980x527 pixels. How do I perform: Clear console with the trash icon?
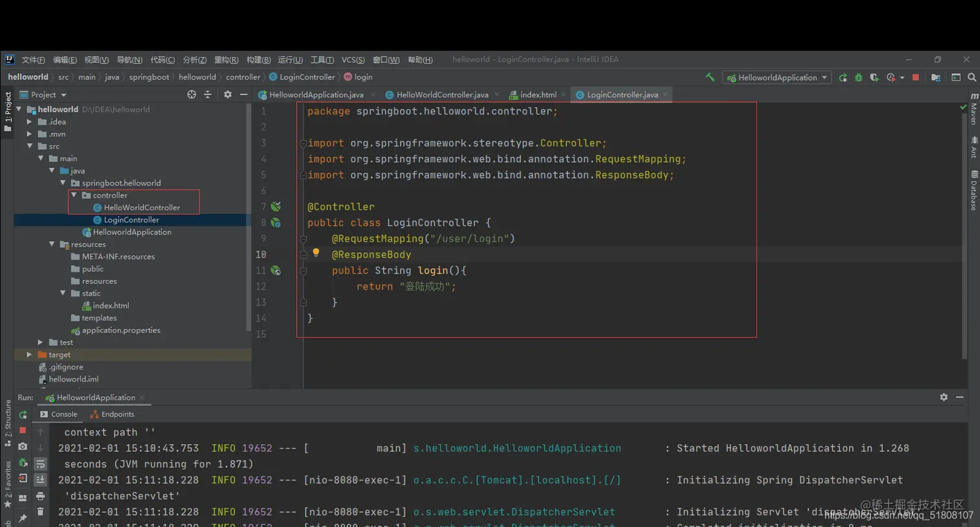(x=40, y=512)
